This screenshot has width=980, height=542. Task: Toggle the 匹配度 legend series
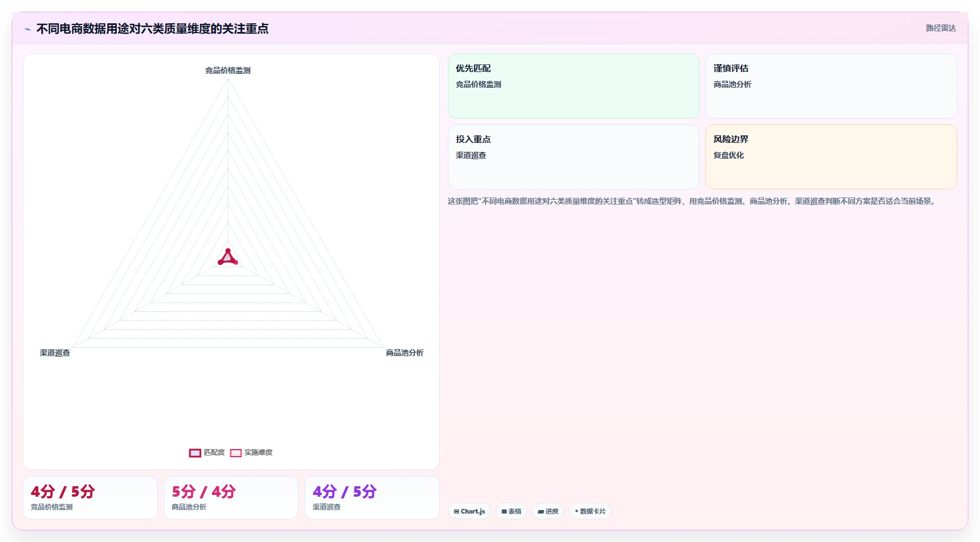click(x=207, y=453)
